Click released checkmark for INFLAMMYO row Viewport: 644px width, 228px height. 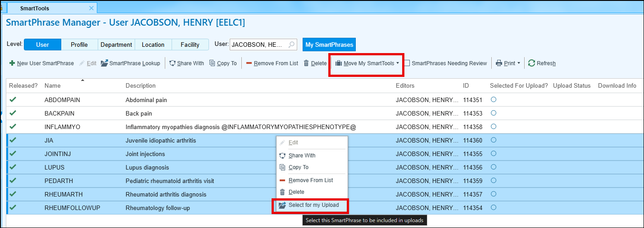tap(13, 126)
